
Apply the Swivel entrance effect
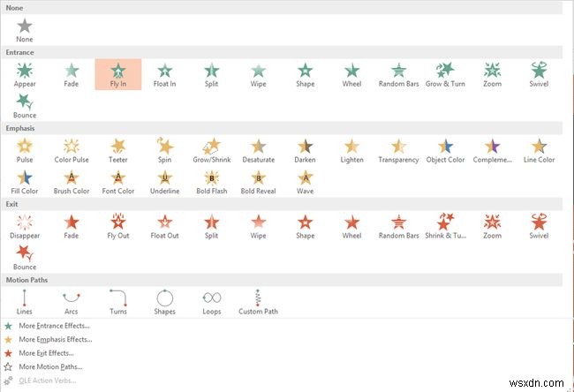point(539,75)
